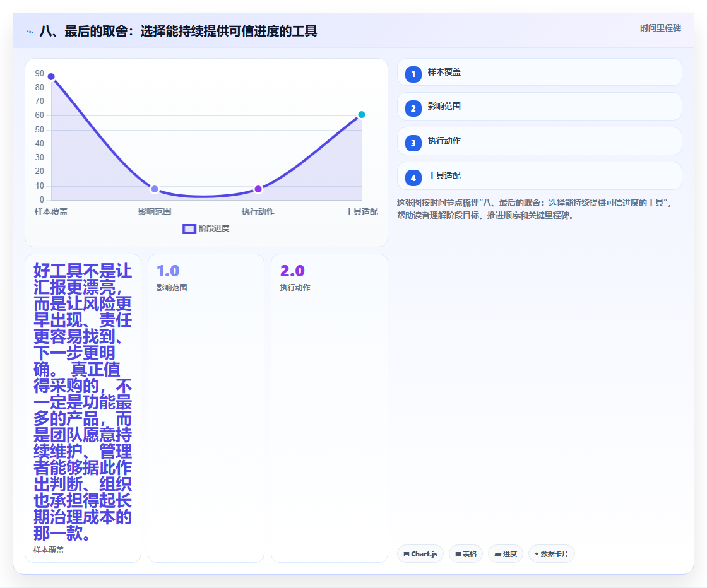The image size is (707, 588).
Task: Click the 样本覆盖 x-axis label
Action: [x=51, y=211]
